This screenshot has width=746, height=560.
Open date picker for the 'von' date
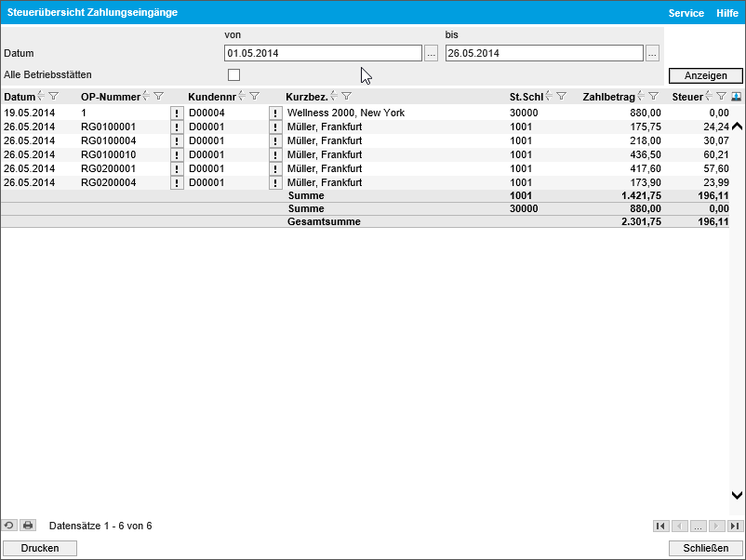(431, 54)
